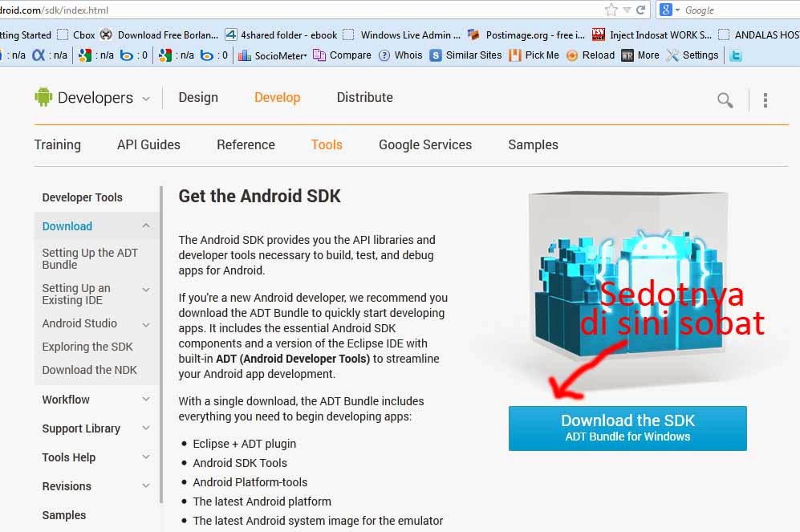800x532 pixels.
Task: Open Setting Up an Existing IDE link
Action: coord(76,294)
